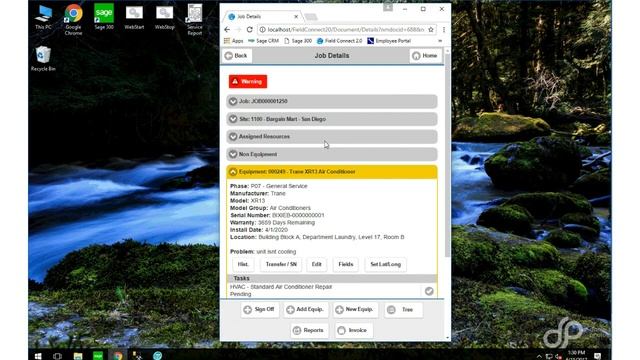Screen dimensions: 640x360
Task: Select the Job Details browser tab
Action: tap(262, 16)
